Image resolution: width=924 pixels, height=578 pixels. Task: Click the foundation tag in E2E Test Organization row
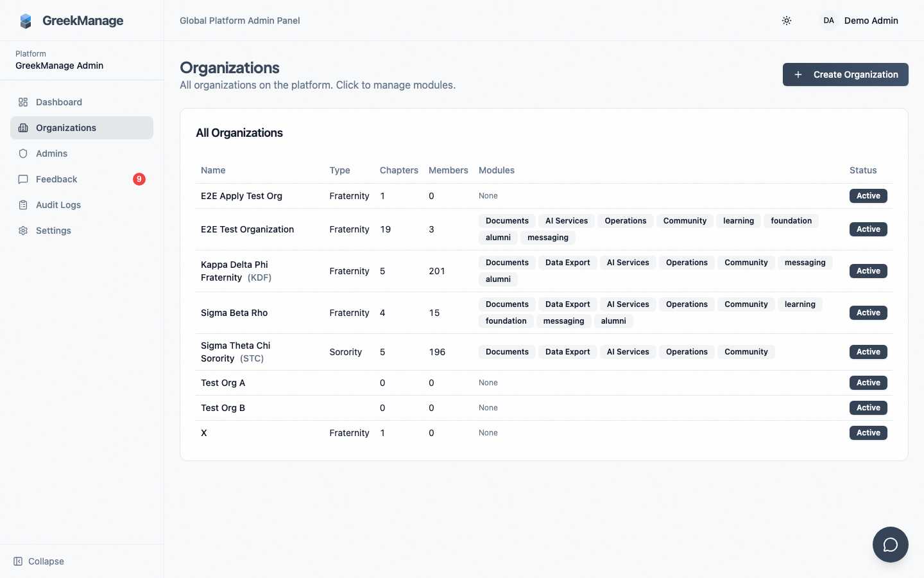(x=791, y=221)
